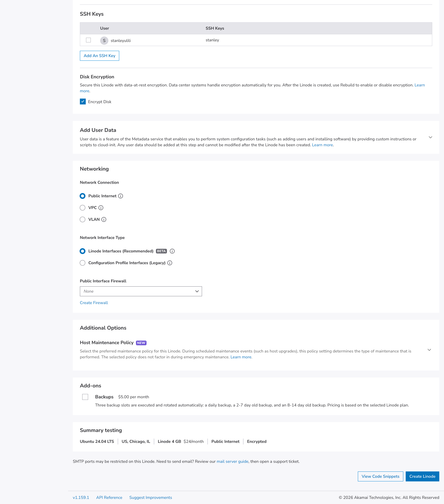Viewport: 444px width, 504px height.
Task: Click the Add An SSH Key button
Action: tap(99, 56)
